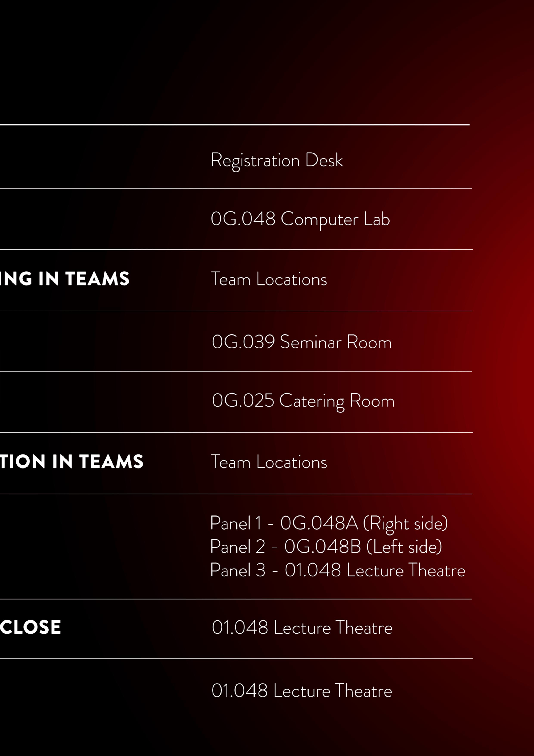Click the thick white top divider line

pyautogui.click(x=234, y=125)
